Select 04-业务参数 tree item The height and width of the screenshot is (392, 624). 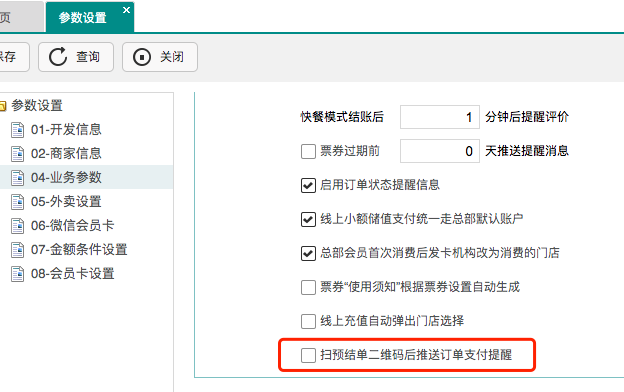(66, 177)
